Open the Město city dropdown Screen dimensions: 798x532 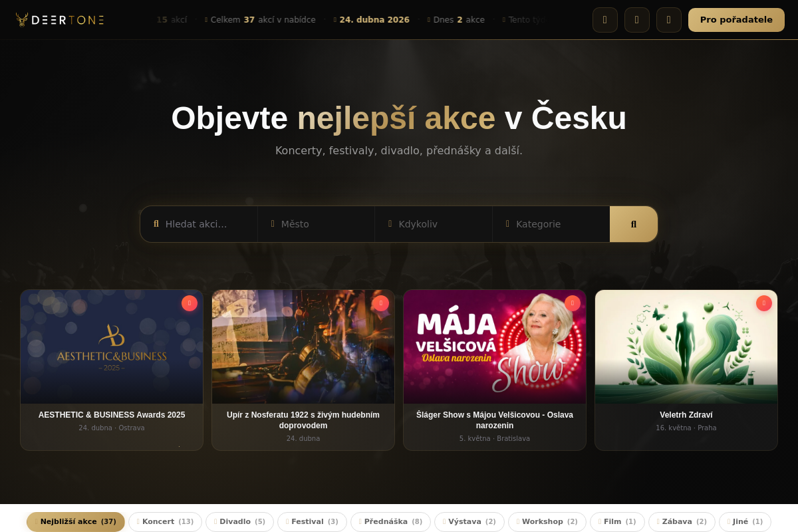(317, 224)
